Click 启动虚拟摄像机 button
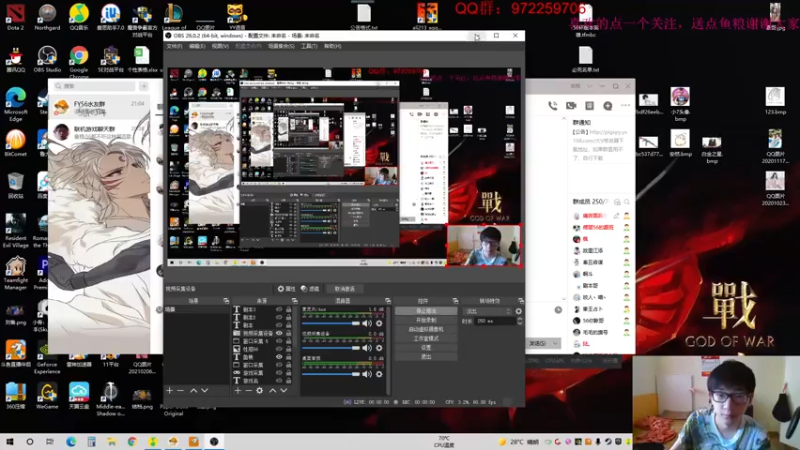 tap(426, 329)
